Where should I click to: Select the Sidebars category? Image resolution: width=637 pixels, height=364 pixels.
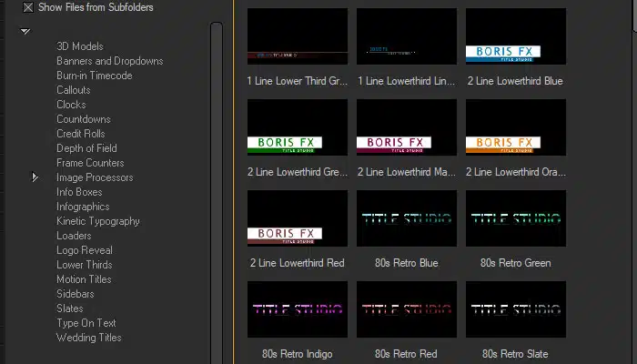tap(76, 294)
